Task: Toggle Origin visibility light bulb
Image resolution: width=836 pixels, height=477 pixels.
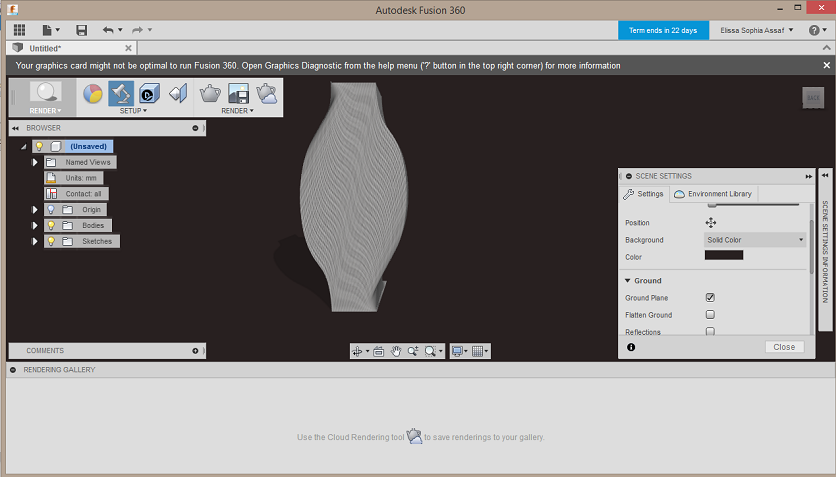Action: pos(51,209)
